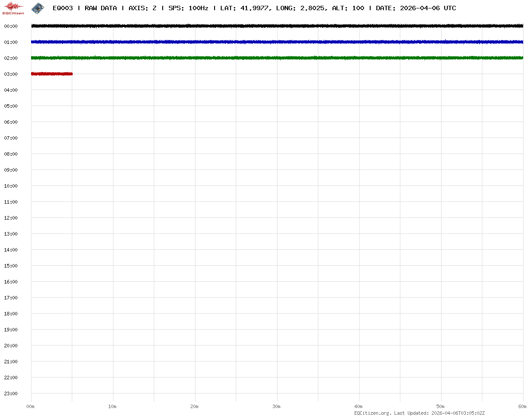Click the red 03:00 partial trace
Image resolution: width=532 pixels, height=417 pixels.
(x=51, y=74)
